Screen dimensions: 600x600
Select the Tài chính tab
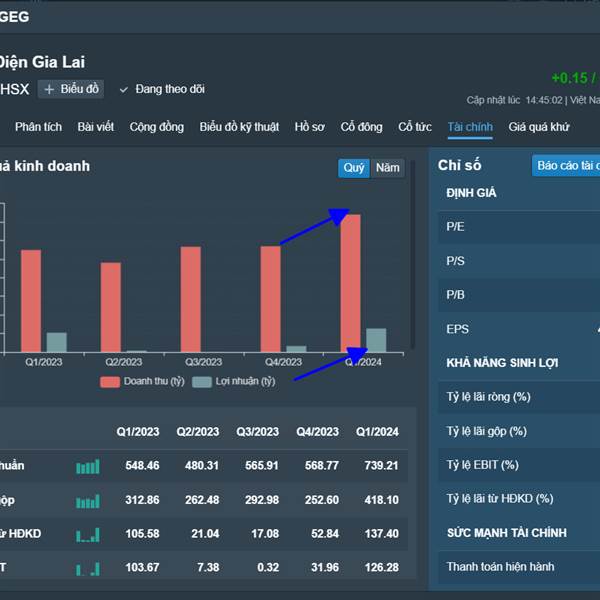tap(470, 127)
